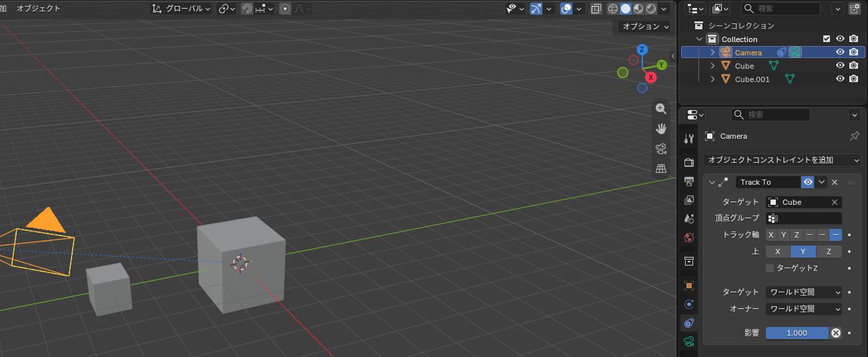The width and height of the screenshot is (868, 357).
Task: Open the オーナー space ワールド空間 dropdown
Action: click(x=804, y=309)
